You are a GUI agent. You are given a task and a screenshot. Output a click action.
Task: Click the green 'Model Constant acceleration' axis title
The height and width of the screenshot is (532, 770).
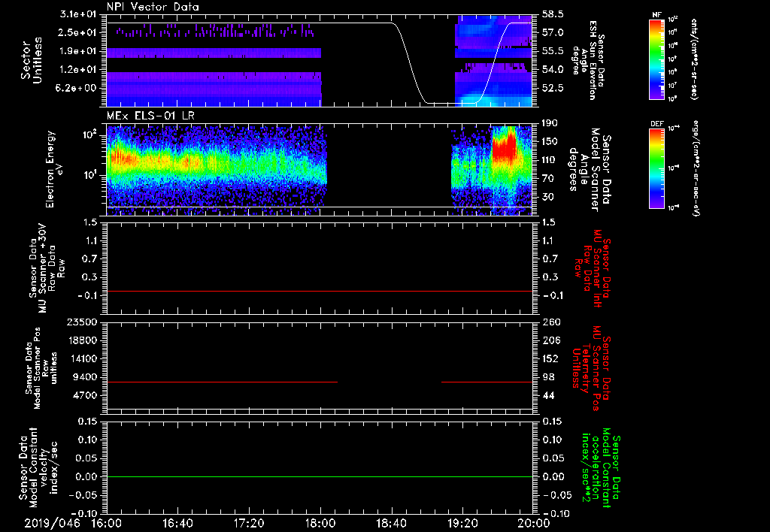click(x=601, y=469)
